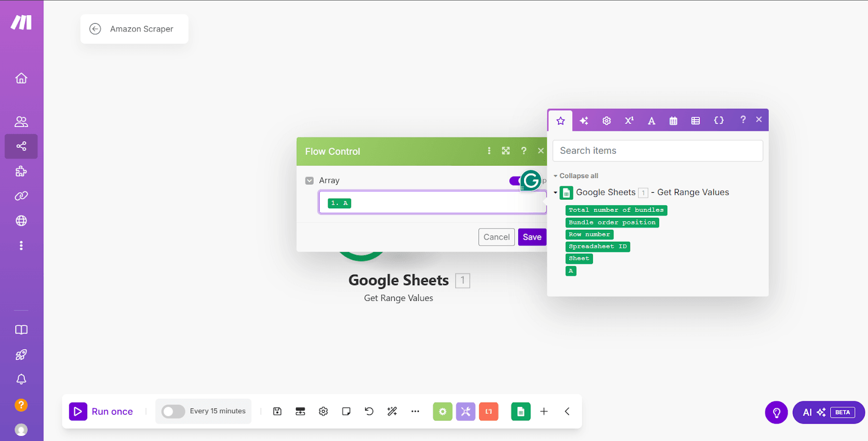The image size is (868, 441).
Task: Open Notifications bell icon
Action: point(21,379)
